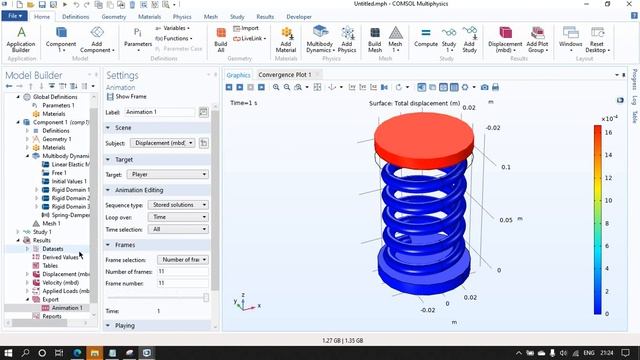Click the Zoom Out graphics tool
640x360 pixels.
287,87
